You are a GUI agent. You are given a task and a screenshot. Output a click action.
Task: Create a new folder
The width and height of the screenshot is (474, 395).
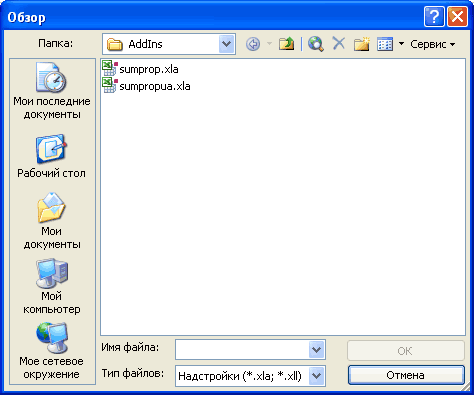(x=362, y=44)
